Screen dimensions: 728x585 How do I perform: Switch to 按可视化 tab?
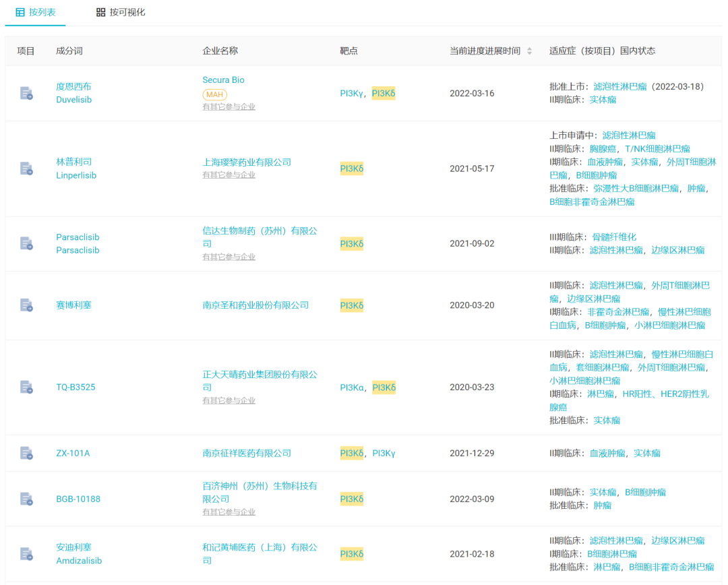[121, 12]
